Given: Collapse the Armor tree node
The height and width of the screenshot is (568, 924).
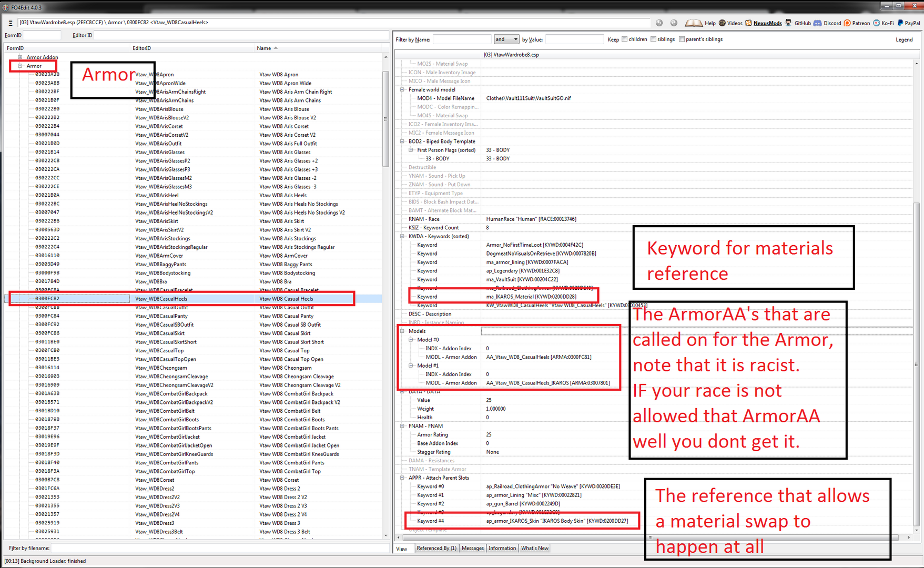Looking at the screenshot, I should 20,66.
